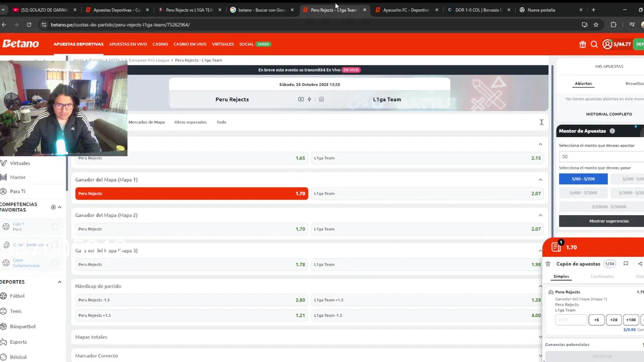Select the S/60 - S/200 winnings range
Image resolution: width=644 pixels, height=362 pixels.
583,179
